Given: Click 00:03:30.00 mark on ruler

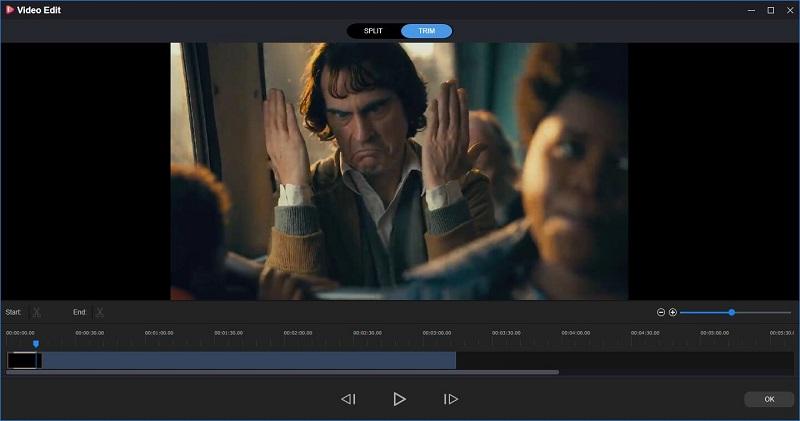Looking at the screenshot, I should 506,333.
